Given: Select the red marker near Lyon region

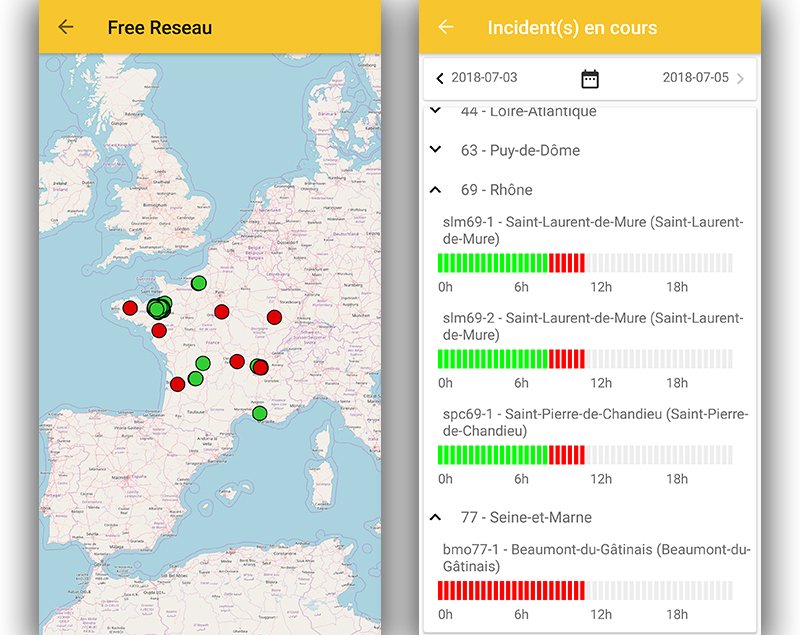Looking at the screenshot, I should pos(258,366).
